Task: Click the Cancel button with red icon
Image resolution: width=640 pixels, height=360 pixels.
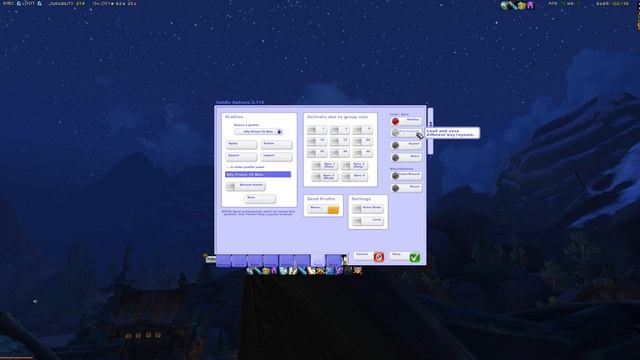Action: click(x=369, y=256)
